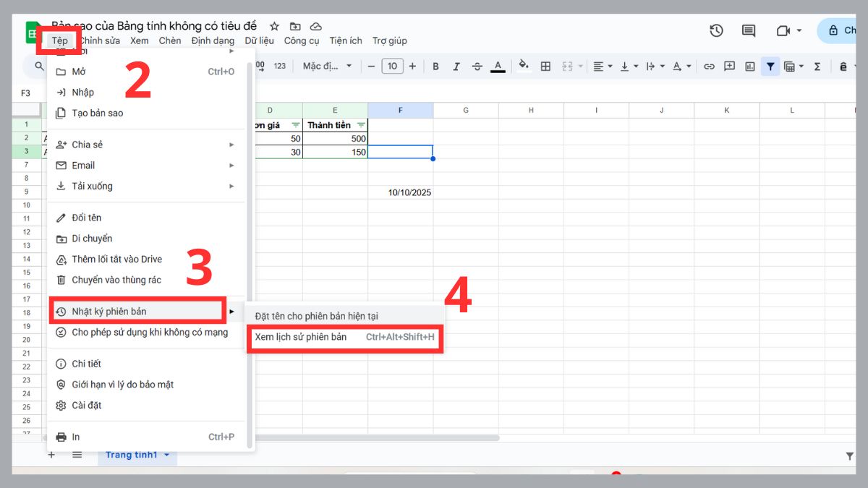868x488 pixels.
Task: Open the Tiện ích menu
Action: (346, 40)
